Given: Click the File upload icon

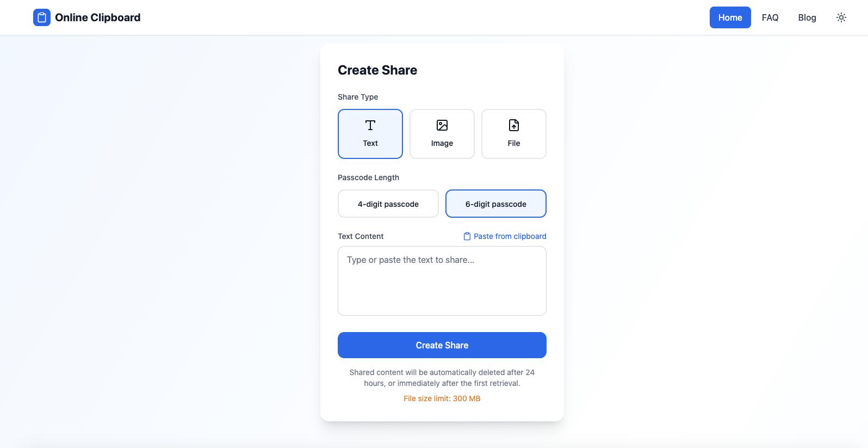Looking at the screenshot, I should (x=513, y=126).
